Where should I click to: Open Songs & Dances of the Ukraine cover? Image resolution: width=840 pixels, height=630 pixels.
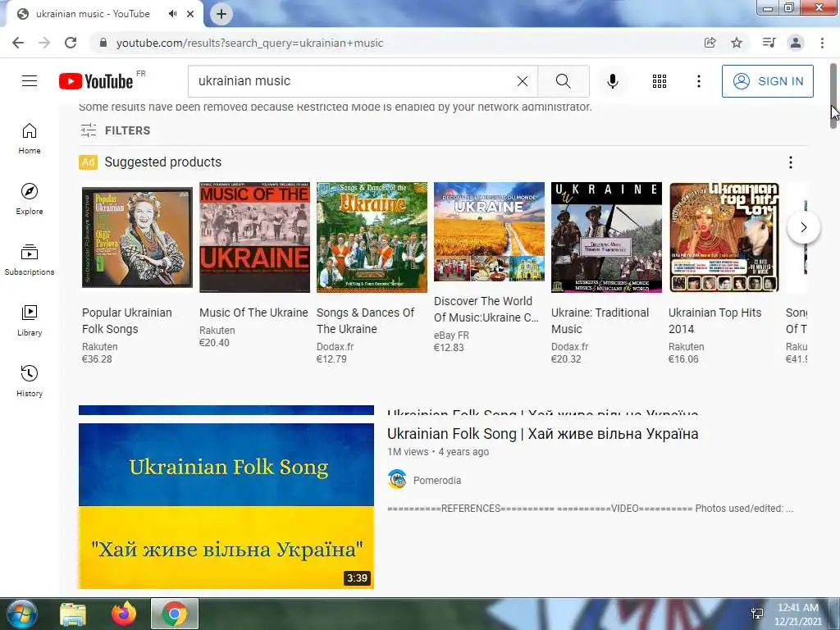[x=372, y=237]
